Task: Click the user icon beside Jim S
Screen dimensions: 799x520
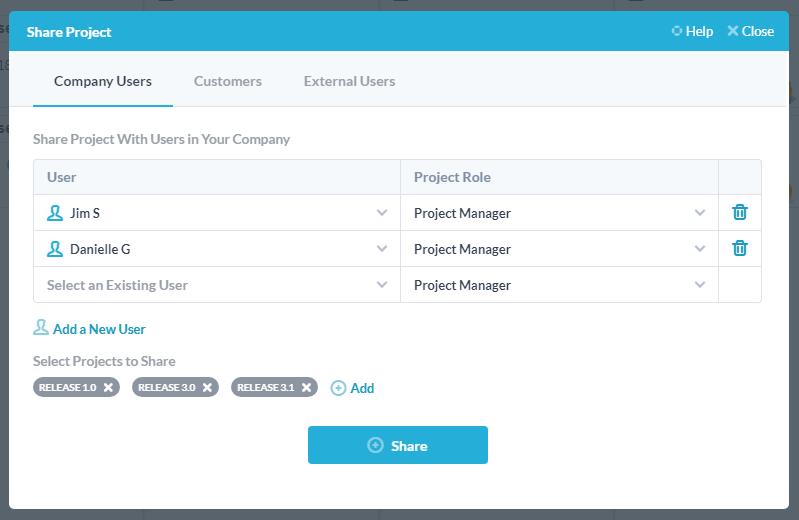Action: click(55, 213)
